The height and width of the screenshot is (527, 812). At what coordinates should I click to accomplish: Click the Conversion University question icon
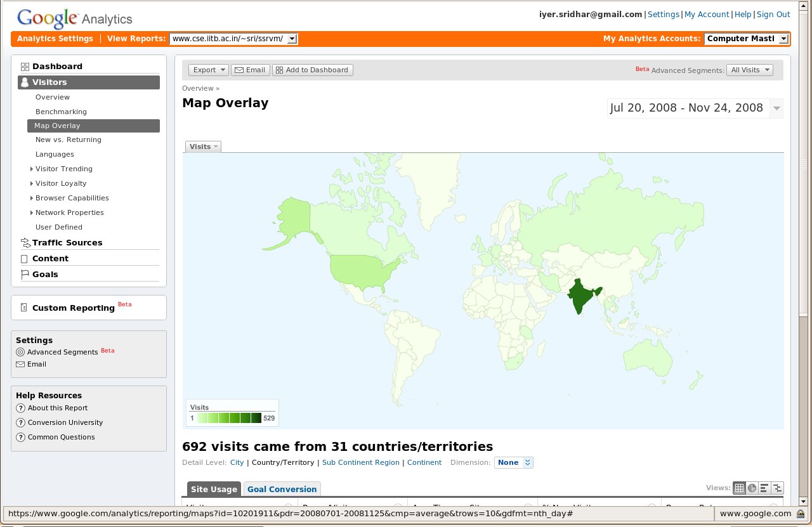(x=20, y=422)
